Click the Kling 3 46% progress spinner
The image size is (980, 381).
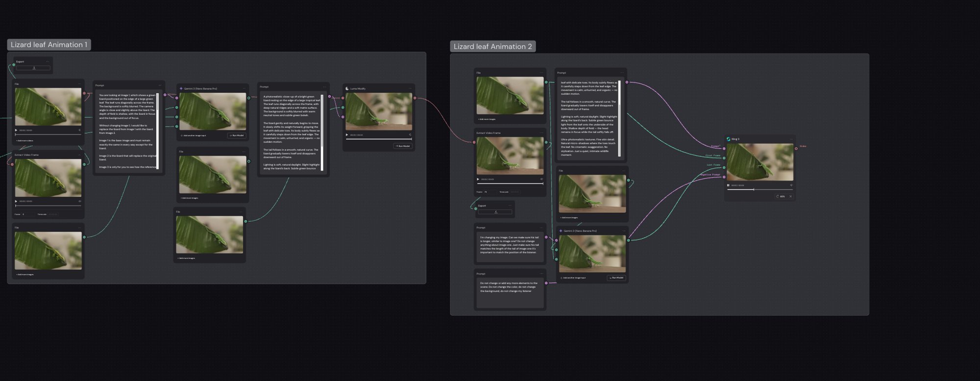(778, 196)
